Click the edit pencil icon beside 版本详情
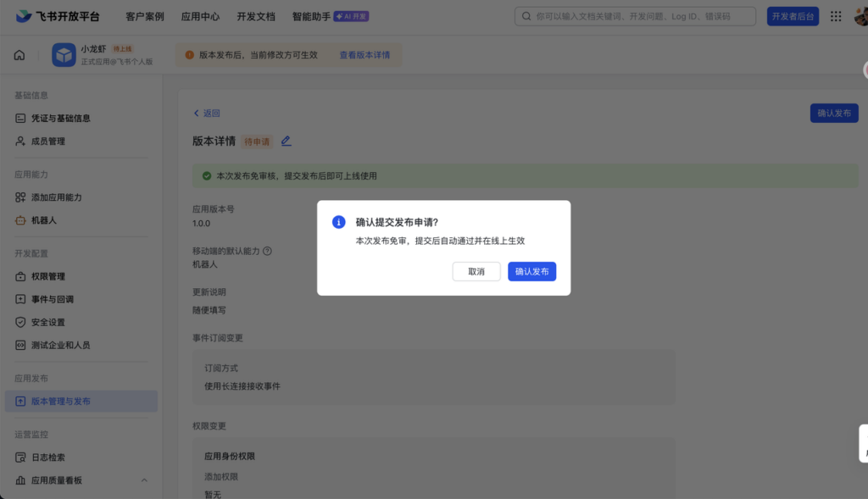Image resolution: width=868 pixels, height=499 pixels. pyautogui.click(x=286, y=141)
